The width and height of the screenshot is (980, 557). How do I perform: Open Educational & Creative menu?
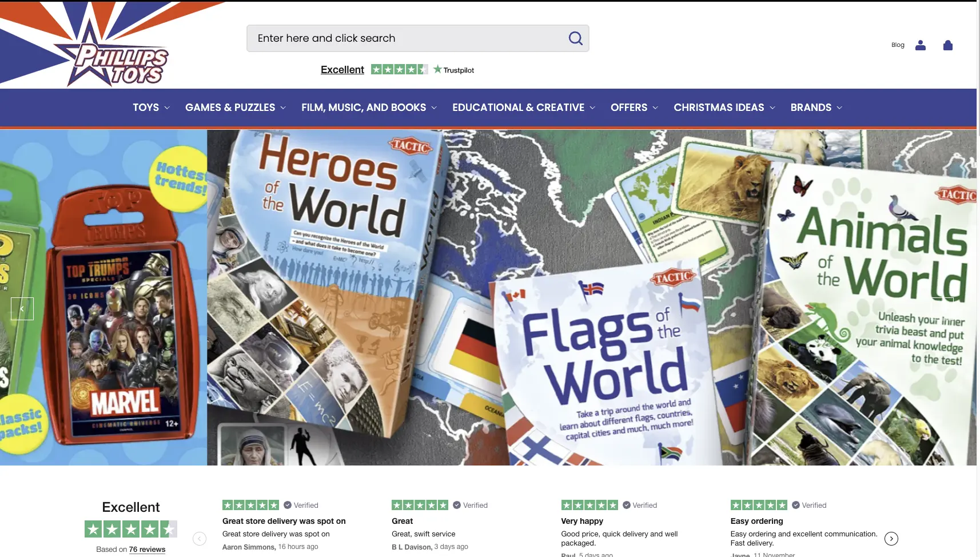[518, 108]
